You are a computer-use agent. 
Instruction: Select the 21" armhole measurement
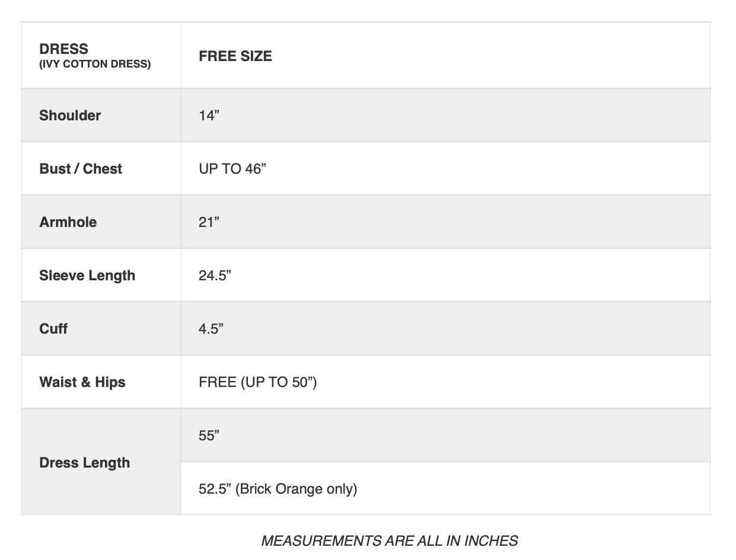tap(209, 222)
